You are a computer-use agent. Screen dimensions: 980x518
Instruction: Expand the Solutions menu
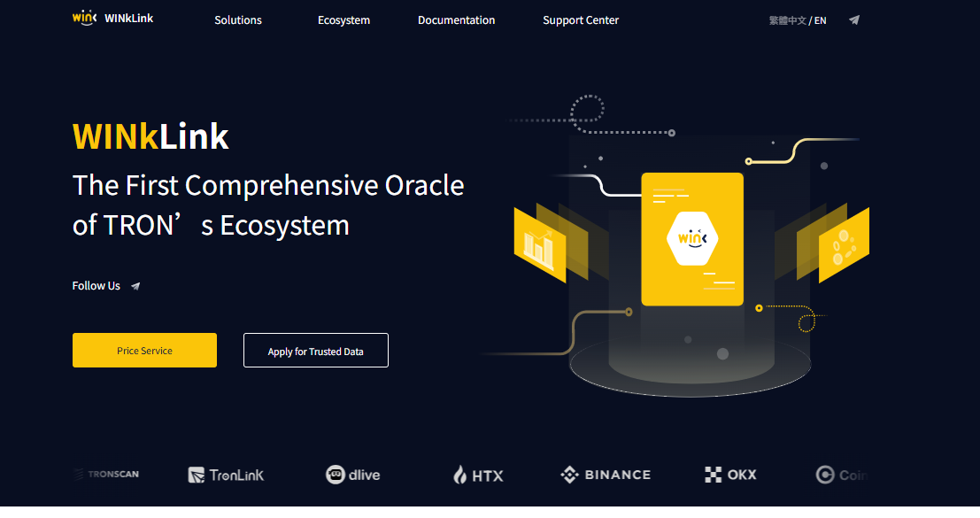(238, 20)
